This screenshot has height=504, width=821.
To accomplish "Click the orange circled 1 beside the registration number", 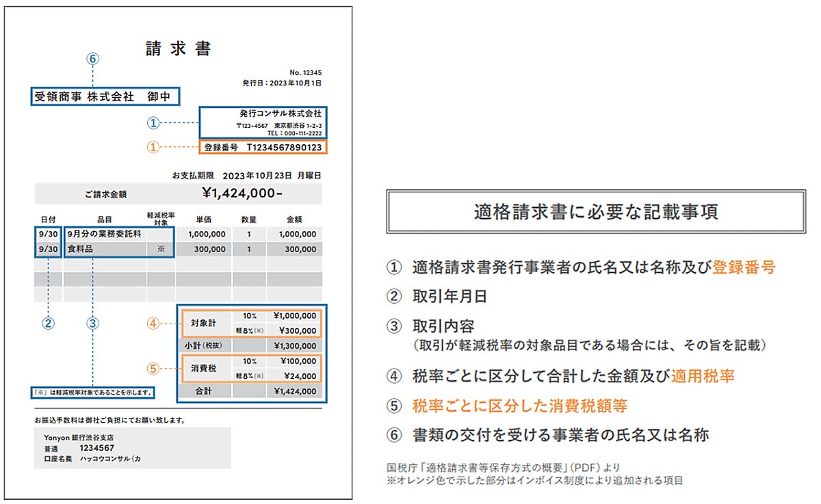I will [153, 146].
